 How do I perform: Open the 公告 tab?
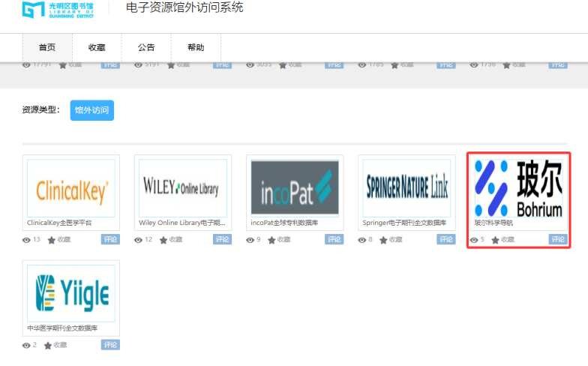pyautogui.click(x=146, y=48)
